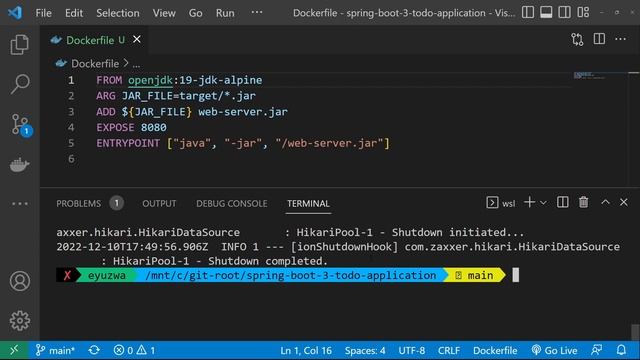Open the Go menu

coord(196,13)
